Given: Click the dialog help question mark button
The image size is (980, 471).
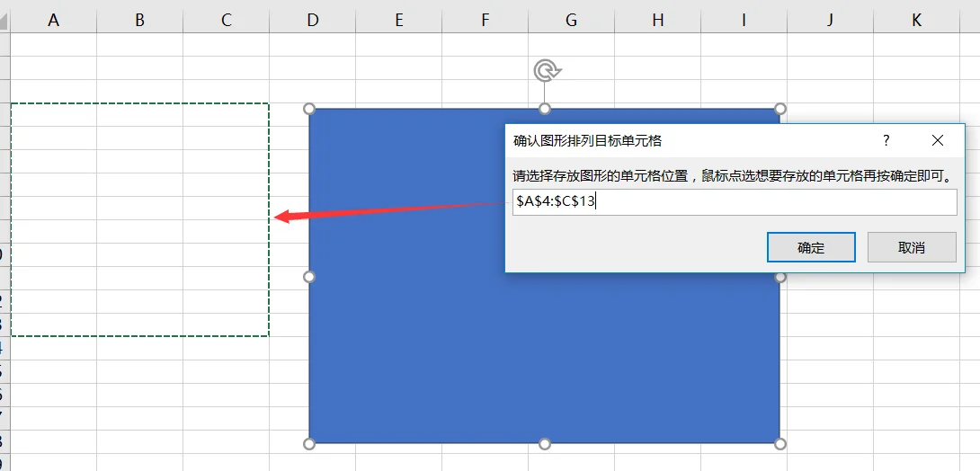Looking at the screenshot, I should (886, 140).
